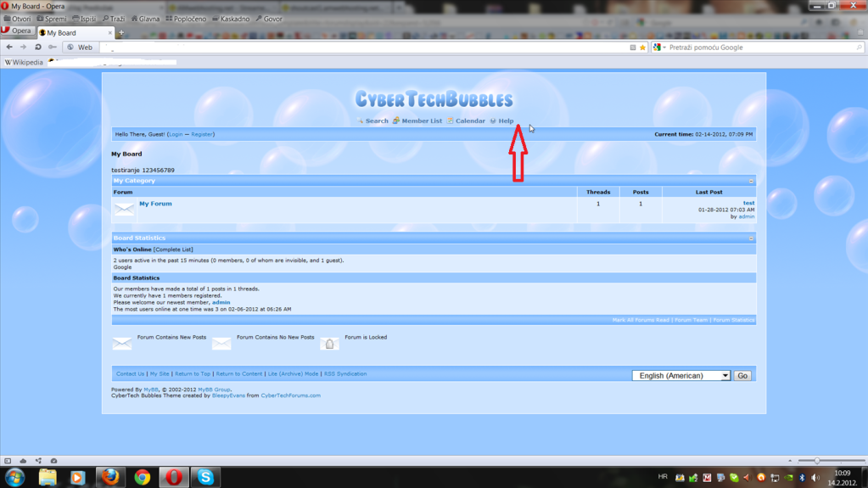The height and width of the screenshot is (488, 868).
Task: Click the BleepyEvans link
Action: pos(228,395)
